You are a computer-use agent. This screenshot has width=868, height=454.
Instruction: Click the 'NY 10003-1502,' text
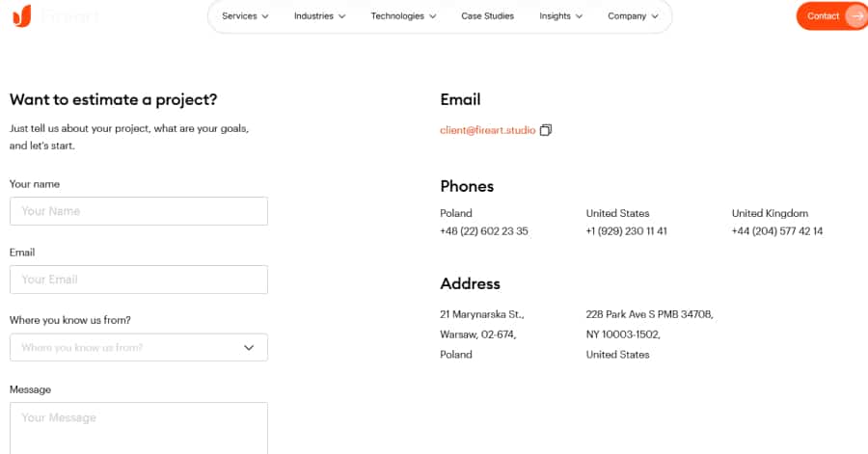click(623, 334)
